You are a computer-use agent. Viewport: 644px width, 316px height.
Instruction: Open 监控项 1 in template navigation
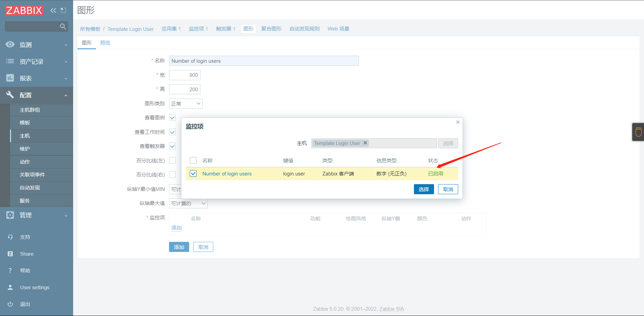pyautogui.click(x=198, y=29)
